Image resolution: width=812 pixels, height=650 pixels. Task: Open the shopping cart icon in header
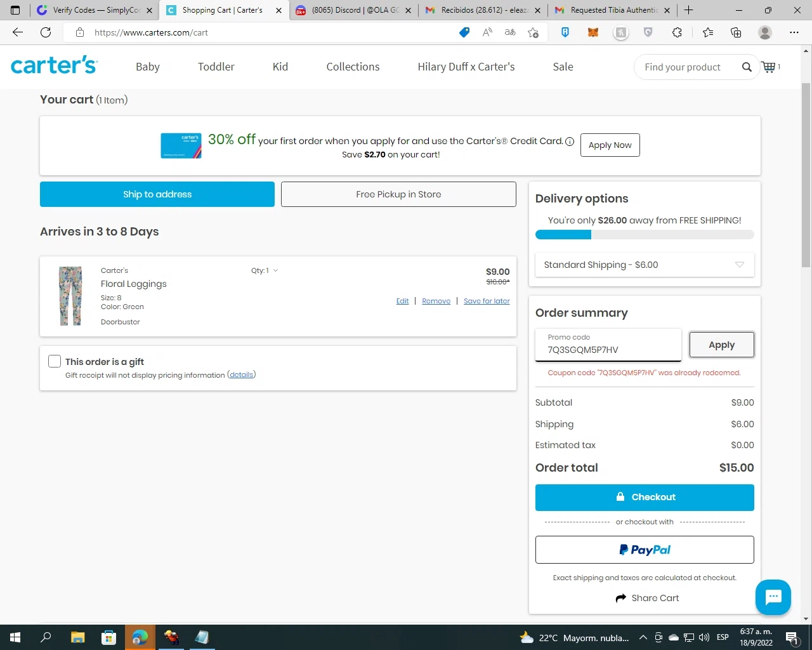[x=769, y=67]
